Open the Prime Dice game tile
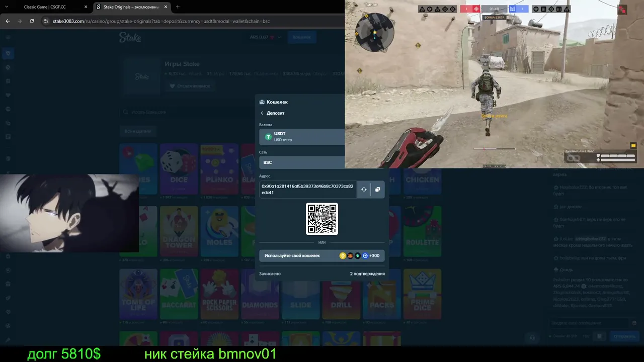Screen dimensions: 644x362 422,294
